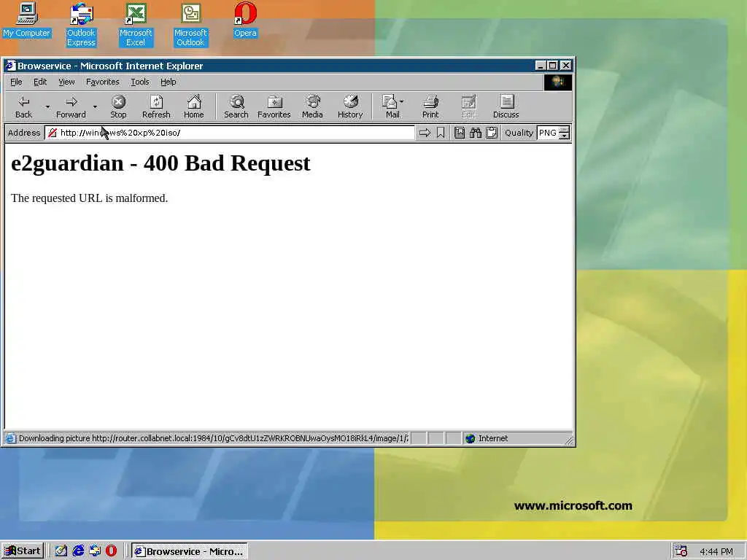The image size is (747, 560).
Task: Click the binoculars find icon
Action: [x=476, y=133]
